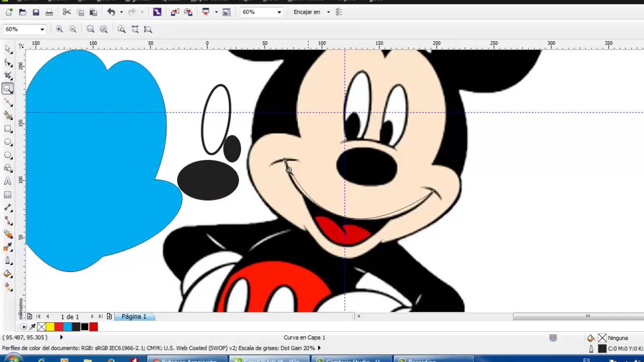Select the Crop tool
The image size is (644, 362).
click(8, 75)
